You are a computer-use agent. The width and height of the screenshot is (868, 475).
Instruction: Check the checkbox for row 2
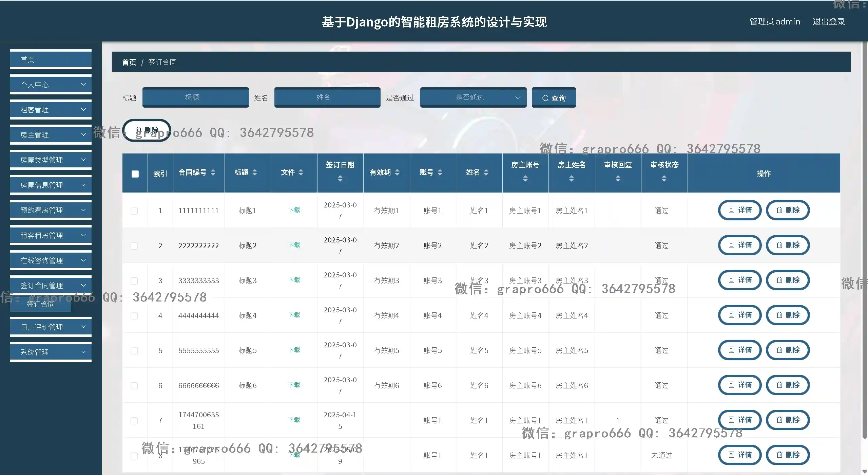(x=134, y=246)
